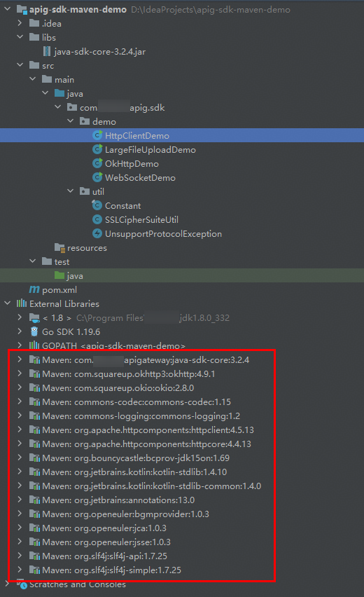364x597 pixels.
Task: Click the Go SDK 1.19.6 gopher icon
Action: [34, 331]
